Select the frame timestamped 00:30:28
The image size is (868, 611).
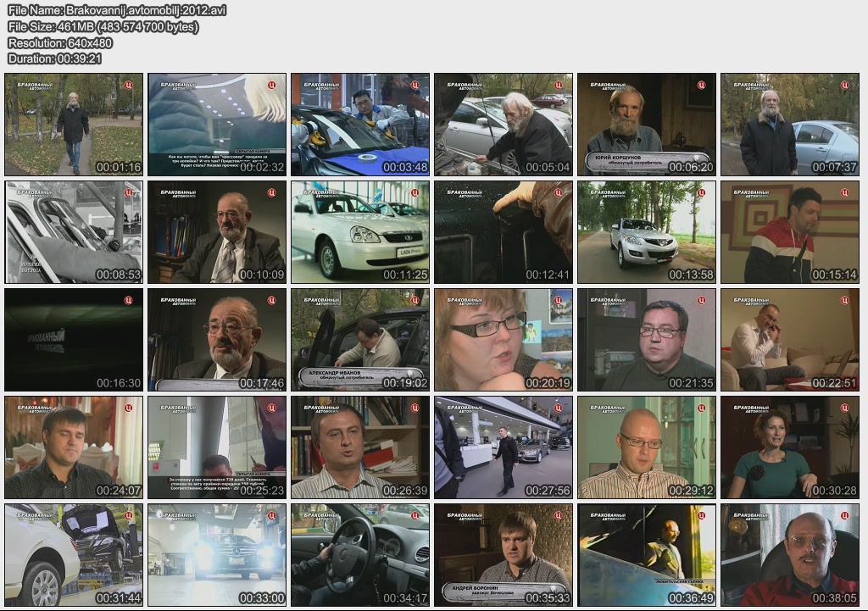[789, 447]
